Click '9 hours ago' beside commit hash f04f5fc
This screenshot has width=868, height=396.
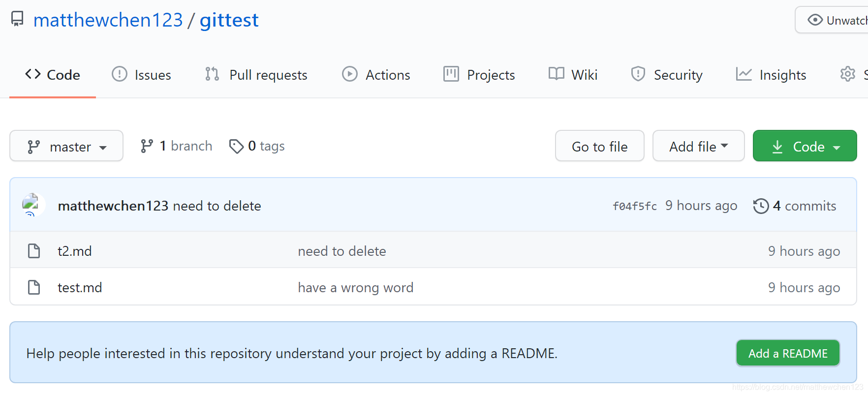[x=701, y=206]
